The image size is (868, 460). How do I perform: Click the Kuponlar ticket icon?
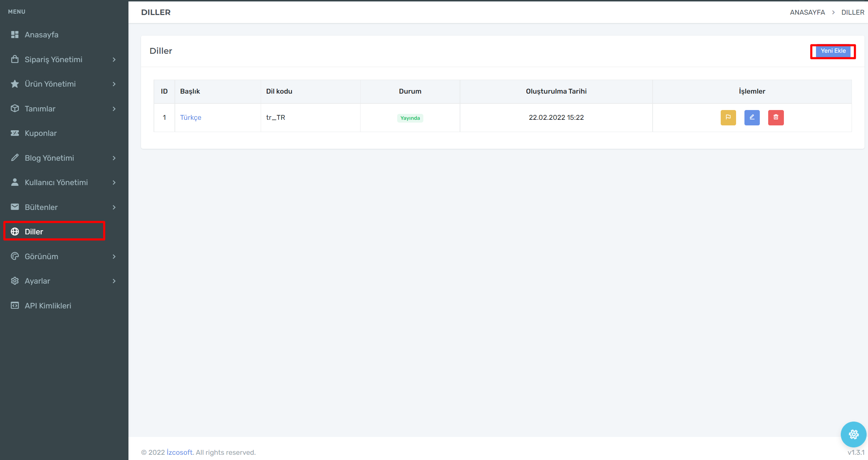click(15, 133)
